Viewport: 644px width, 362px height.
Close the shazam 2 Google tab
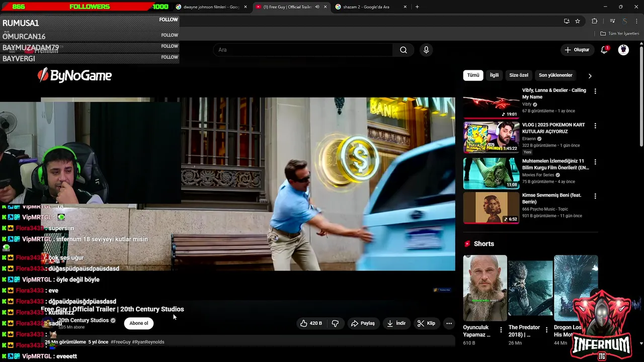pos(405,7)
